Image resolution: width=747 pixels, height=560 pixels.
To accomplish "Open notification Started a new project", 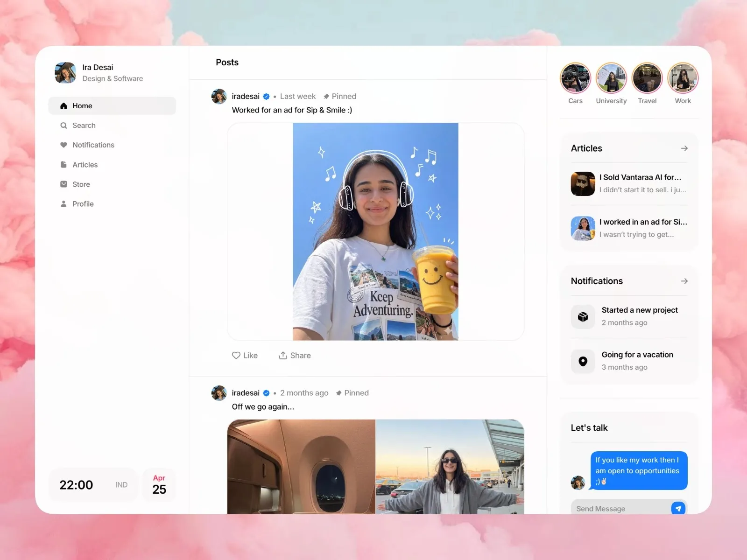I will click(x=629, y=316).
